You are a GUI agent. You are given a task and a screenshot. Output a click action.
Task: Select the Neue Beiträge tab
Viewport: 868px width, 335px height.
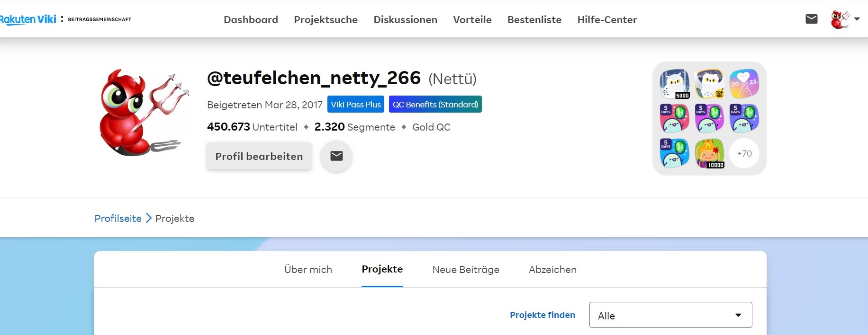tap(465, 270)
